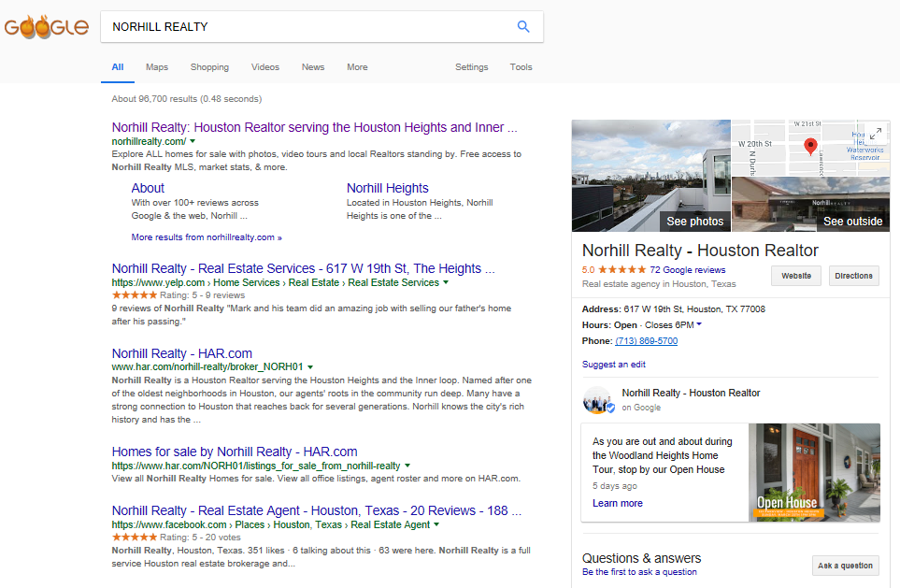This screenshot has height=588, width=900.
Task: Click the 72 Google reviews link
Action: click(687, 270)
